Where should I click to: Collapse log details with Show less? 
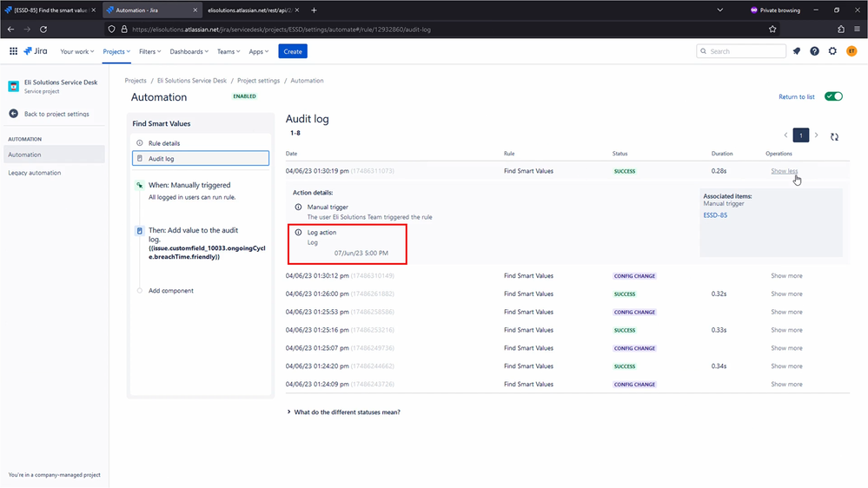[784, 171]
